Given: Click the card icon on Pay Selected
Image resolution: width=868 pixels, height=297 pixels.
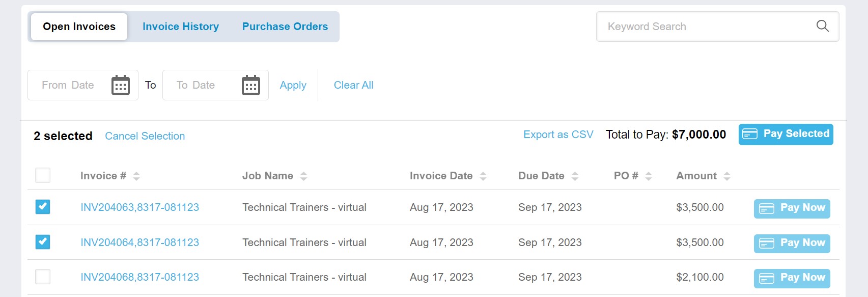Looking at the screenshot, I should (x=749, y=134).
